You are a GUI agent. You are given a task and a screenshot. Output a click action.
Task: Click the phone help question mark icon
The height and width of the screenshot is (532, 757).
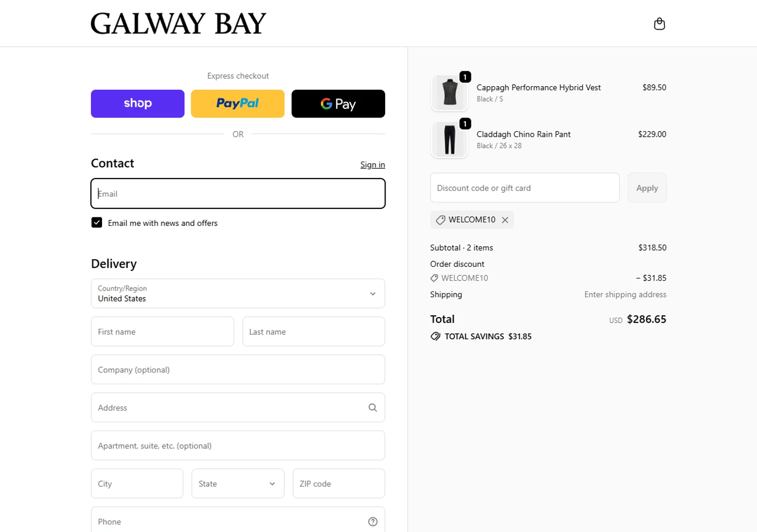[372, 521]
